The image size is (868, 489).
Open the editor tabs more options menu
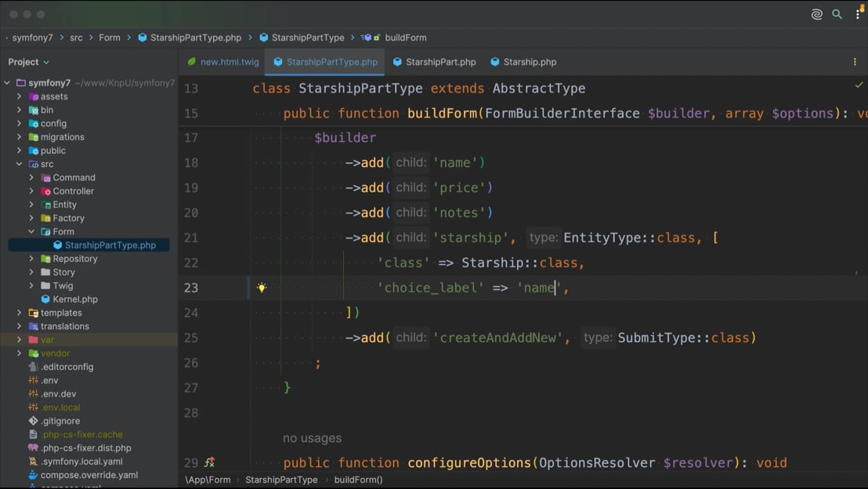pyautogui.click(x=855, y=62)
